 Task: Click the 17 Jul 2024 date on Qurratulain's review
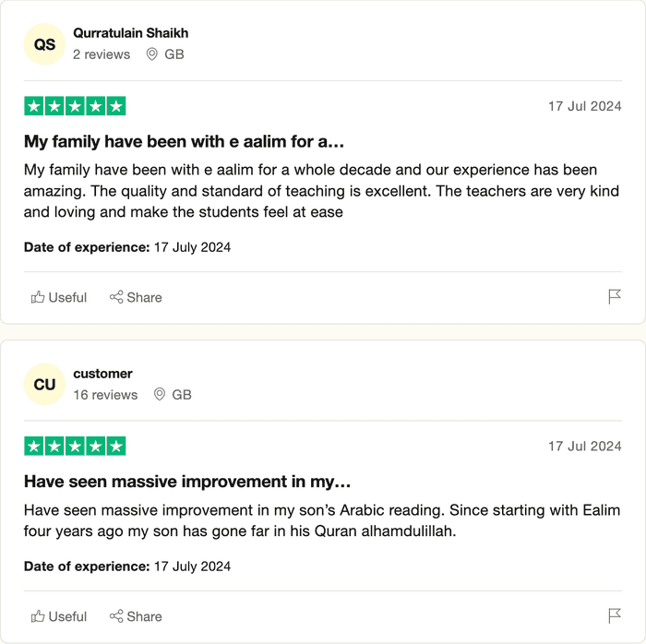584,106
